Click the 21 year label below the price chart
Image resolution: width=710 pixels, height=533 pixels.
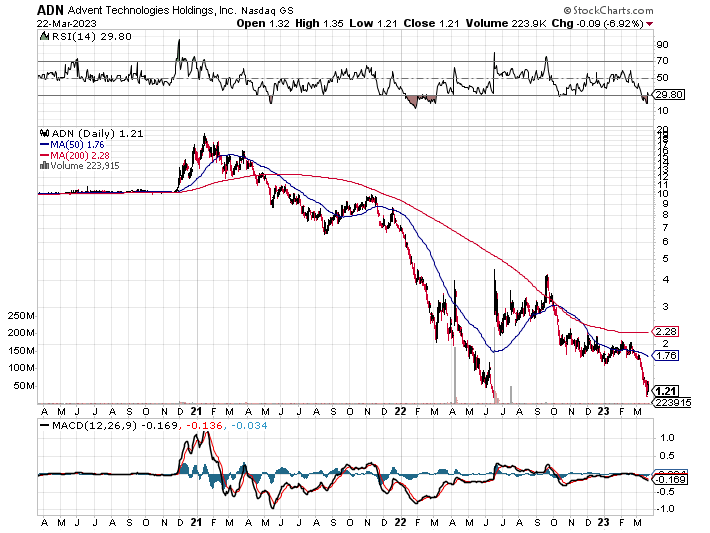tap(196, 411)
